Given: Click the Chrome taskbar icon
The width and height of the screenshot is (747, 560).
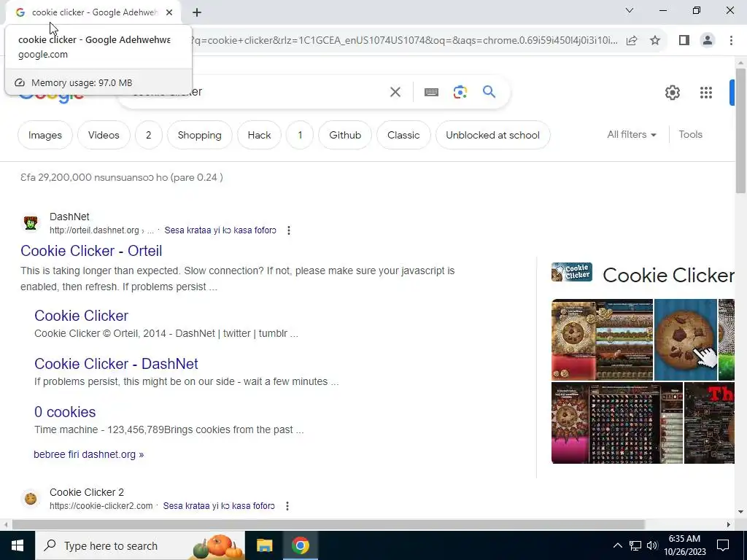Looking at the screenshot, I should point(301,545).
